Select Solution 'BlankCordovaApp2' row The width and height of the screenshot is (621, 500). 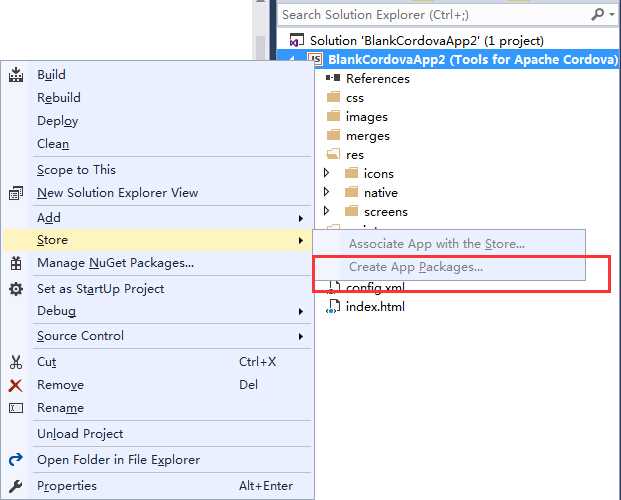427,40
